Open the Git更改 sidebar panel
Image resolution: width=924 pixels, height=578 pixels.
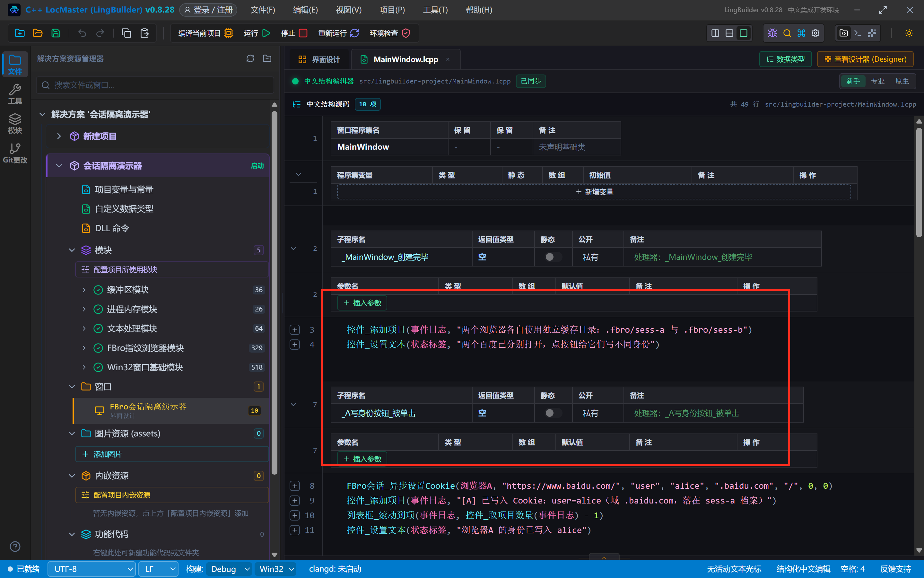pos(15,153)
